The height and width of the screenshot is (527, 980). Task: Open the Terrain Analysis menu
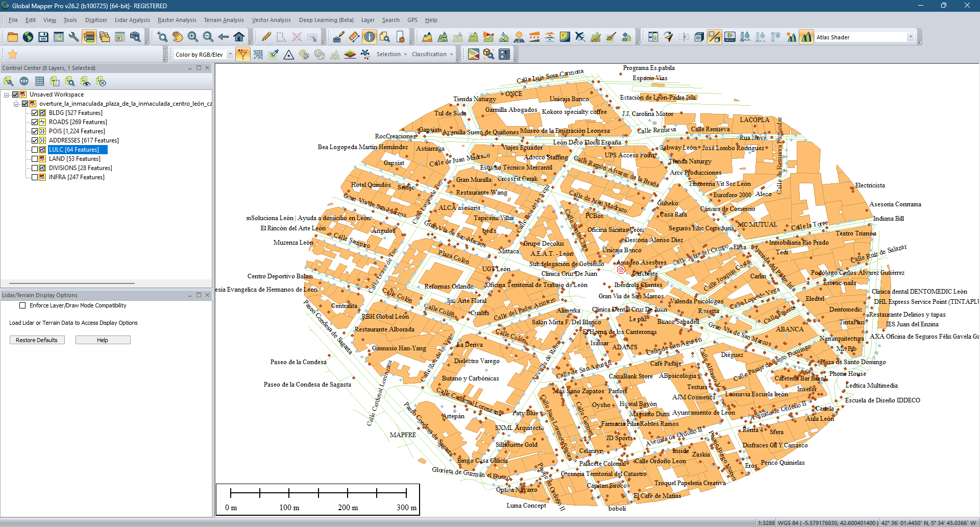pyautogui.click(x=224, y=20)
